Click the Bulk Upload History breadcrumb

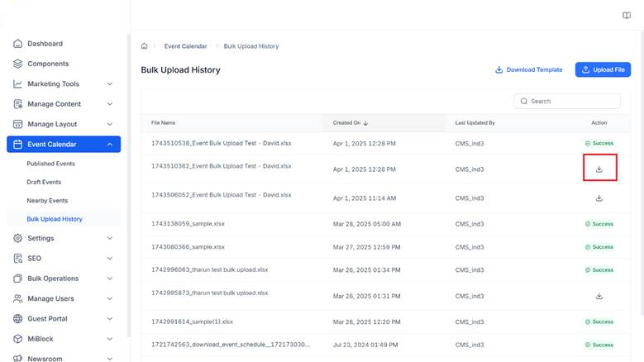click(x=251, y=46)
